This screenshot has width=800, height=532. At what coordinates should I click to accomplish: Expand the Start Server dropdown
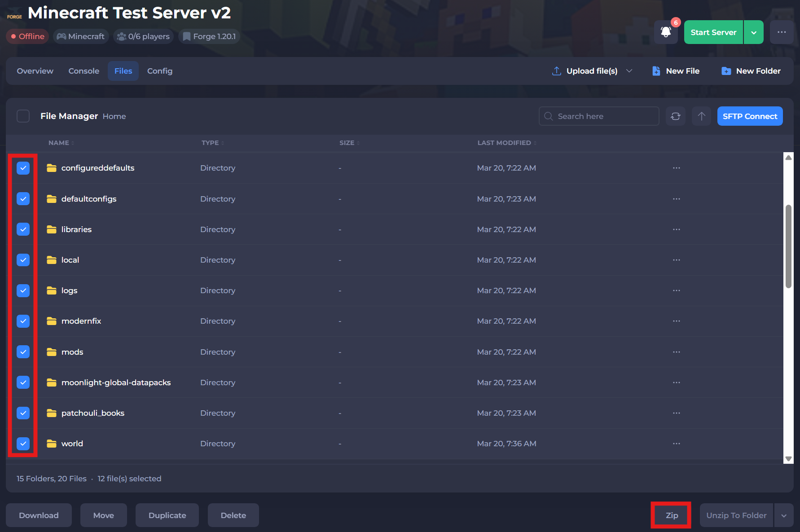coord(754,32)
